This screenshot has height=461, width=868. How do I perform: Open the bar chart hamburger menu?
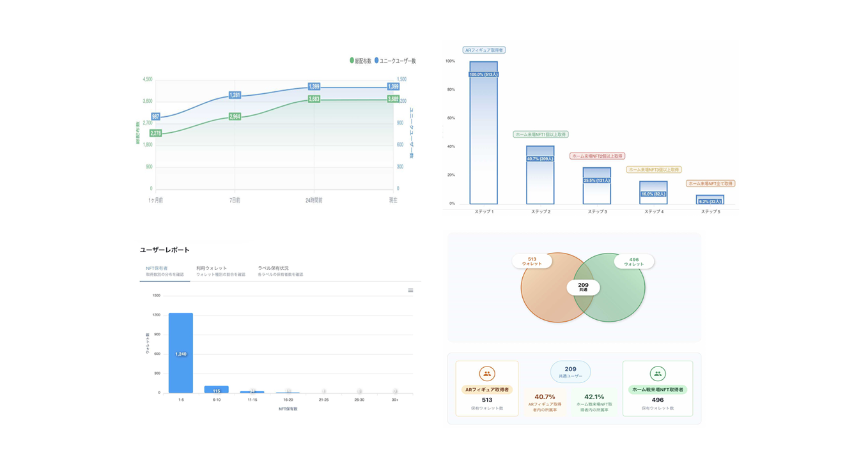(x=410, y=291)
